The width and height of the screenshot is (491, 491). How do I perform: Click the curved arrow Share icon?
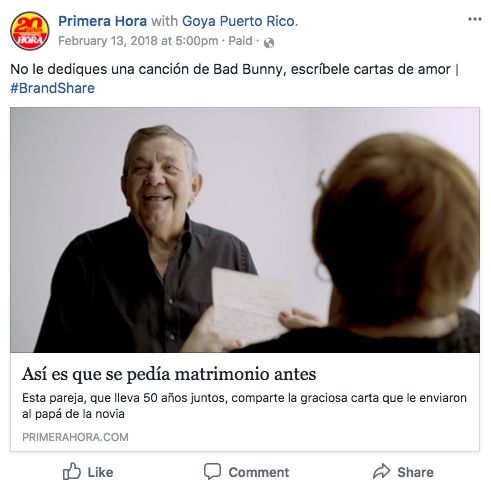[x=381, y=471]
